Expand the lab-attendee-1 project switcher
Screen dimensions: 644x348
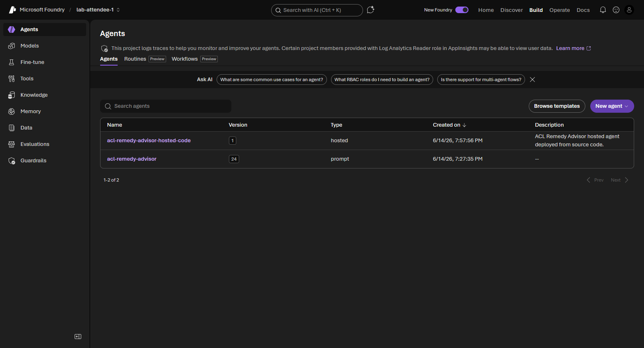click(98, 10)
